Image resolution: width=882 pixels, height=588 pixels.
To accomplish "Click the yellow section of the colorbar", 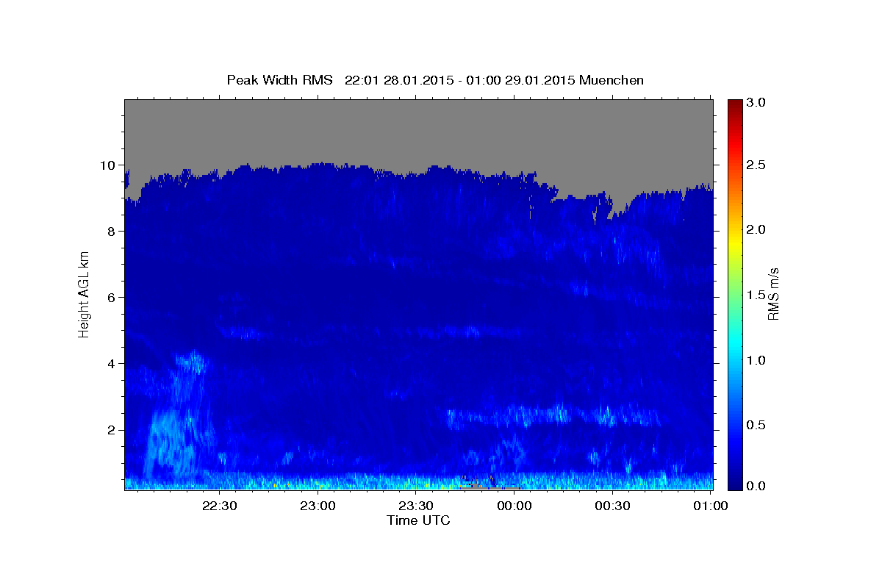I will pos(734,243).
